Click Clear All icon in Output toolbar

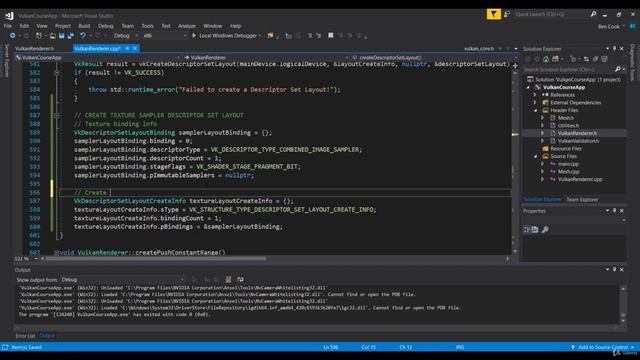tap(228, 280)
